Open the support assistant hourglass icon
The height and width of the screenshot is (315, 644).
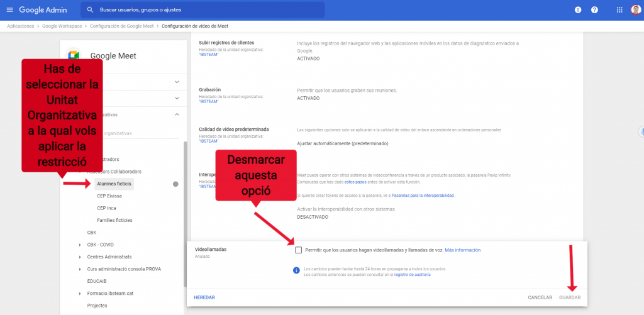(578, 10)
